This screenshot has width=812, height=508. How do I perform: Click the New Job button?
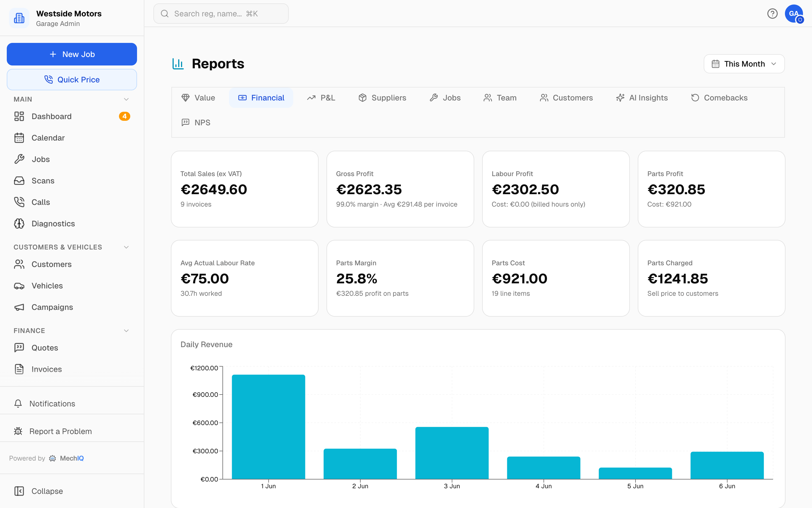coord(72,54)
